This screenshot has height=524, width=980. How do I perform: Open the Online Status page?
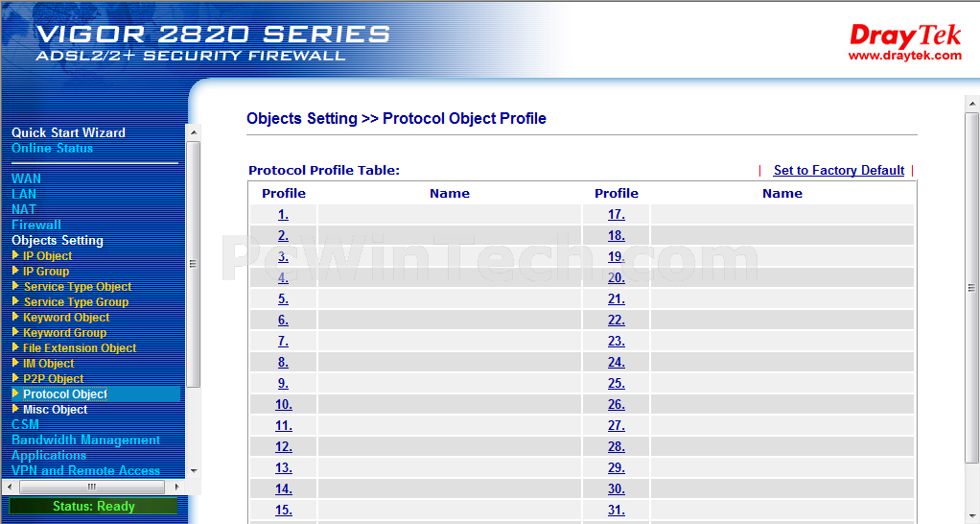52,148
